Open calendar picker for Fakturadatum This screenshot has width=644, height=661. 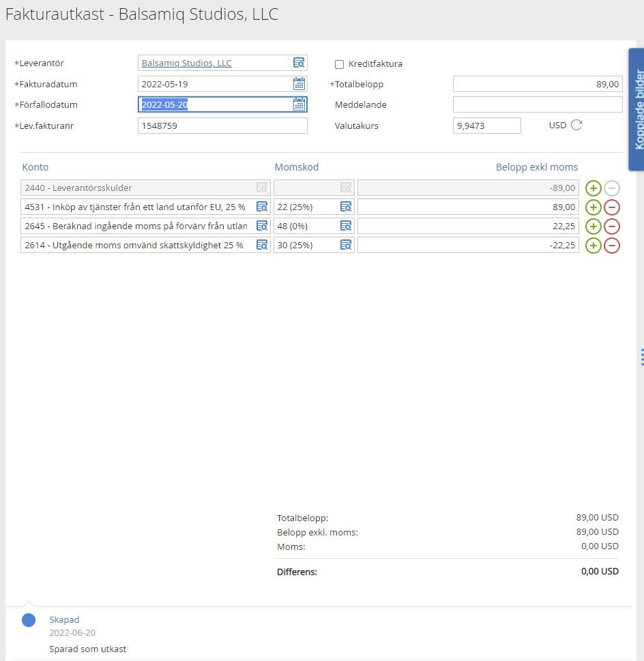299,84
